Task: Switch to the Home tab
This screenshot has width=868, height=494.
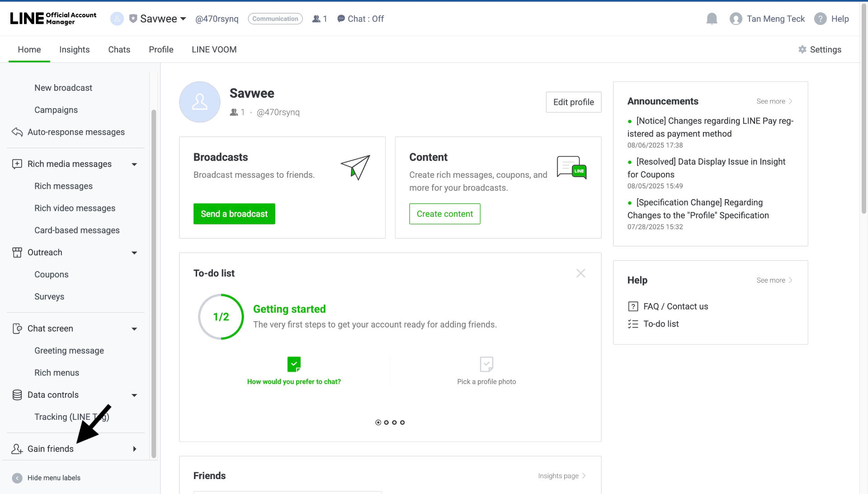Action: coord(29,49)
